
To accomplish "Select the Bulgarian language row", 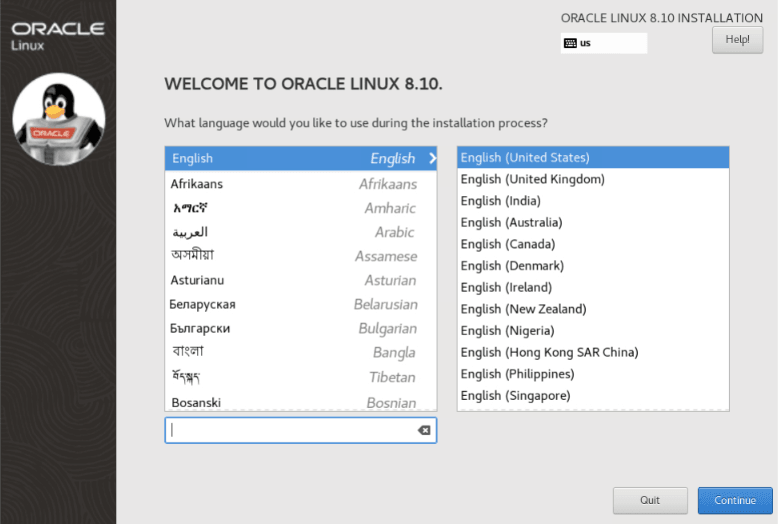I will click(x=300, y=329).
